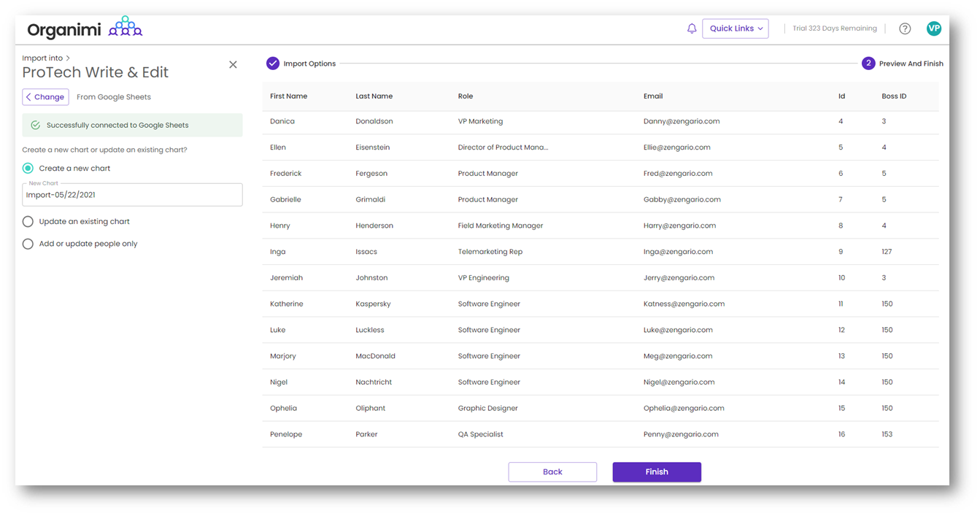Select Update an existing chart option
980x516 pixels.
click(x=28, y=221)
